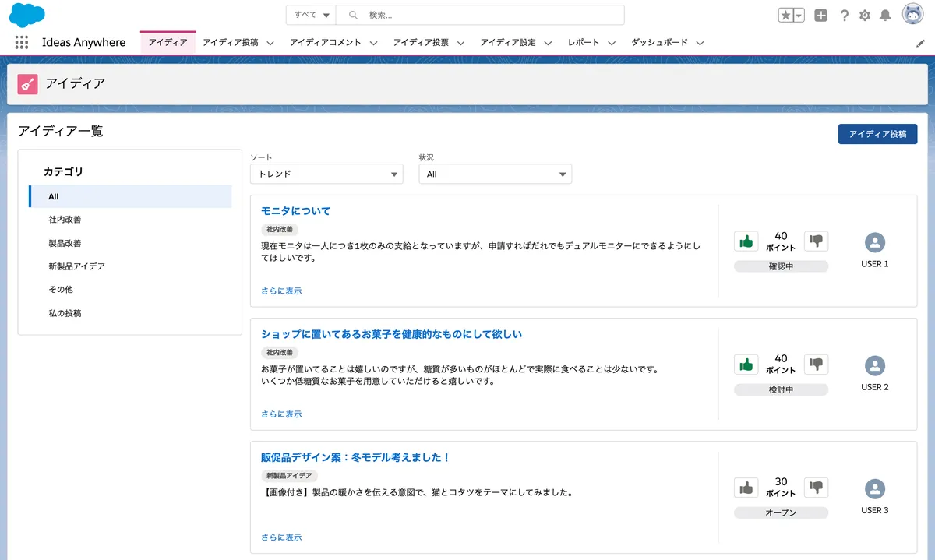Click the USER 3 avatar icon
This screenshot has width=935, height=560.
(x=875, y=489)
